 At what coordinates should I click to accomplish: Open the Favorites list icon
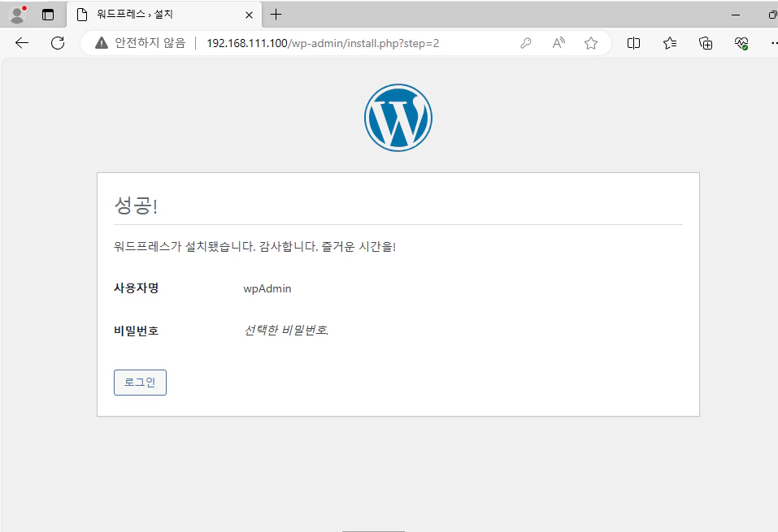[670, 43]
